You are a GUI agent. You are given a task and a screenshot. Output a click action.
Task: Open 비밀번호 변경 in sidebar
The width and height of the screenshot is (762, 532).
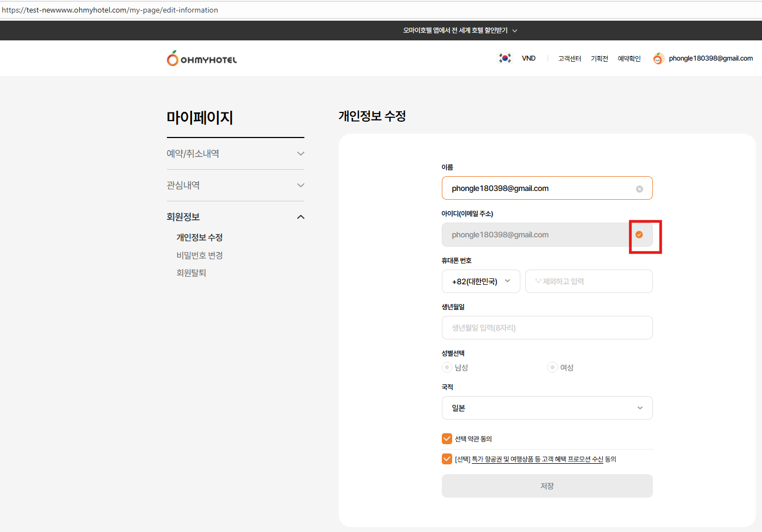[x=200, y=255]
